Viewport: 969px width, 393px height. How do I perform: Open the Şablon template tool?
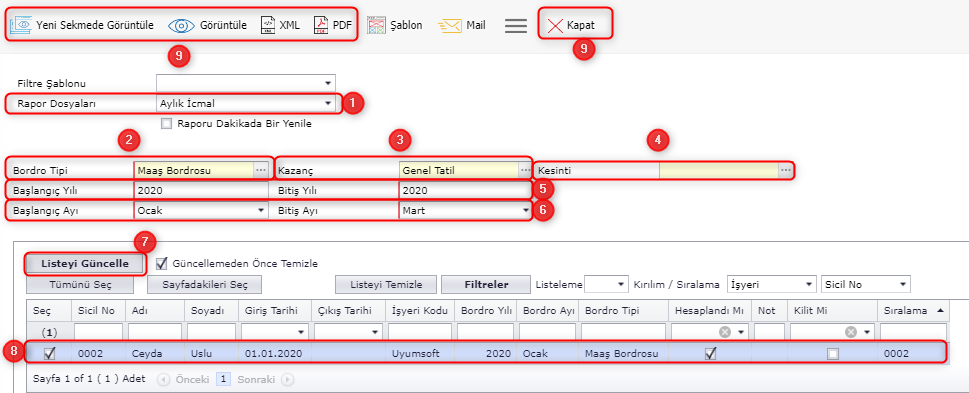pyautogui.click(x=395, y=25)
